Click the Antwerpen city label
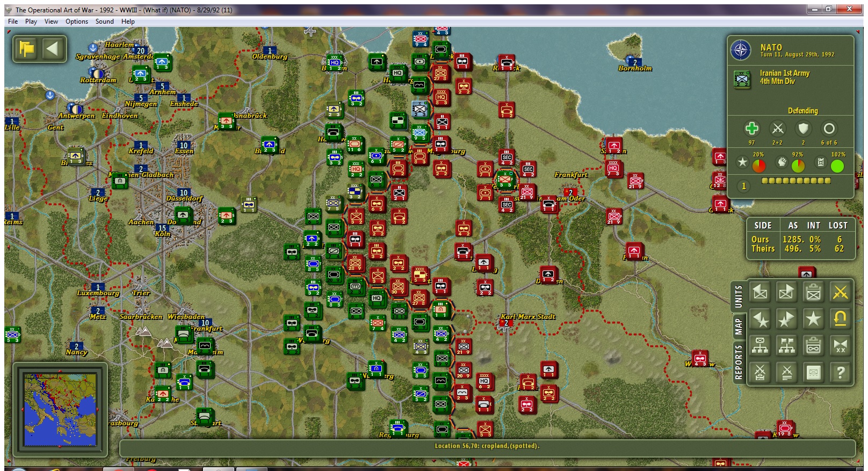 point(76,116)
